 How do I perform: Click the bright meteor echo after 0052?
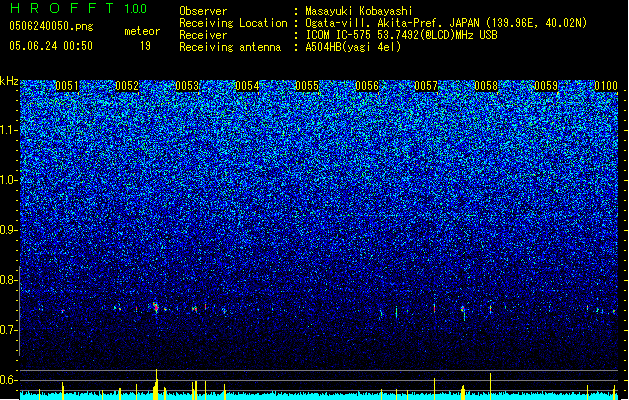coord(156,307)
